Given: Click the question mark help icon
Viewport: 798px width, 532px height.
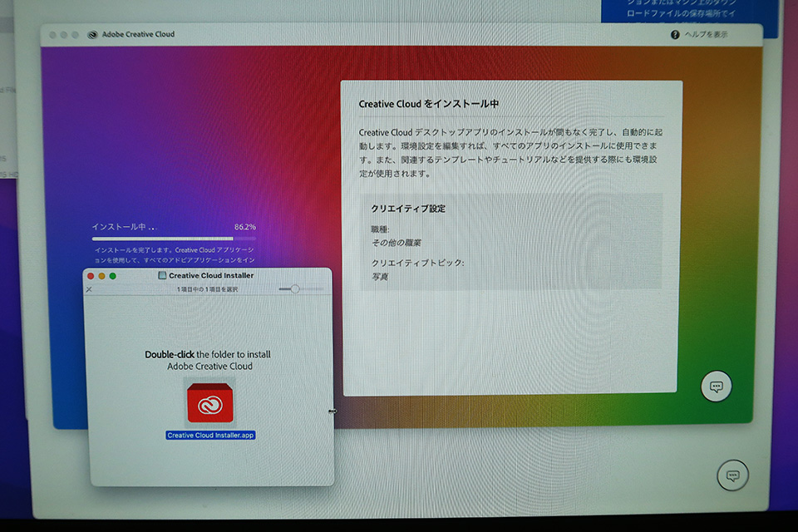Looking at the screenshot, I should tap(675, 35).
